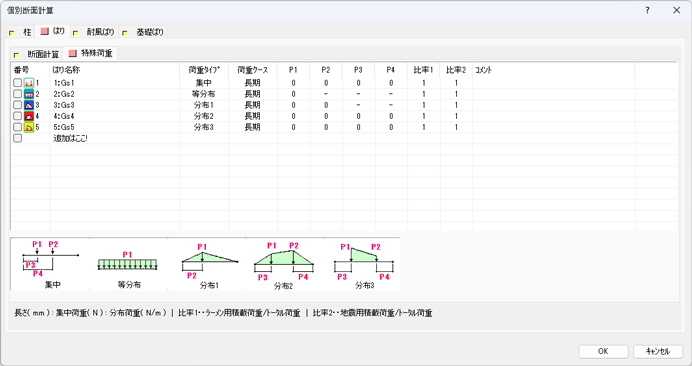Open 荷重タイプ cell for 1:Gs1
The width and height of the screenshot is (692, 366).
[204, 83]
